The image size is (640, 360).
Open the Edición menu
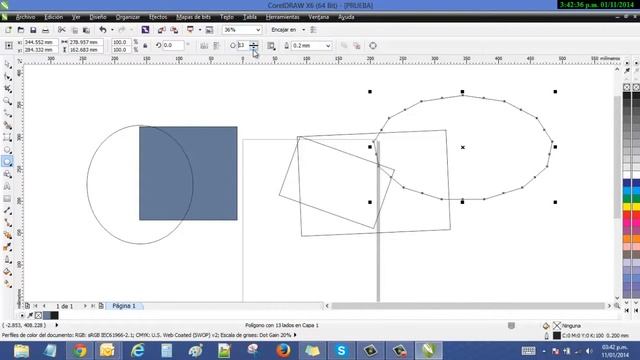53,17
